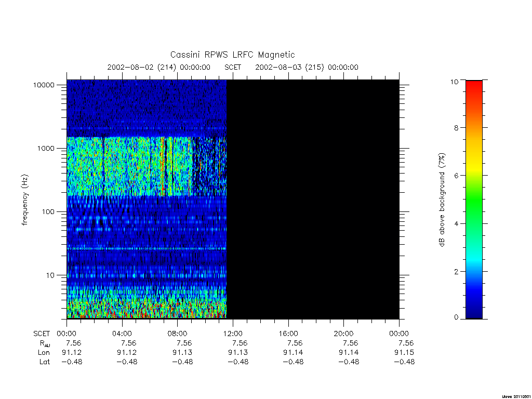Click the '1000' frequency axis label

[46, 148]
